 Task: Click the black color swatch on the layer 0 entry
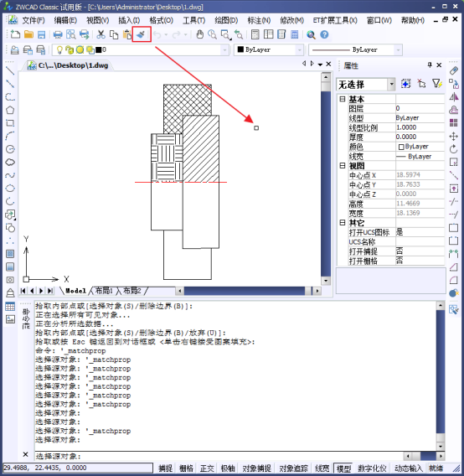[98, 49]
